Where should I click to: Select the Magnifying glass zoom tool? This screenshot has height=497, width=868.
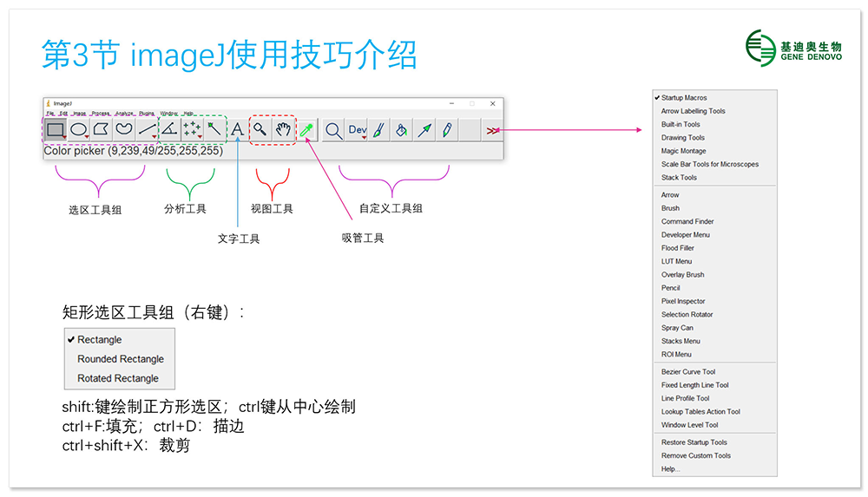[260, 129]
